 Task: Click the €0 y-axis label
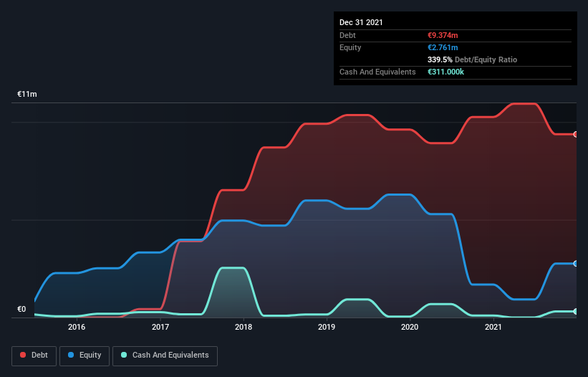[x=21, y=309]
